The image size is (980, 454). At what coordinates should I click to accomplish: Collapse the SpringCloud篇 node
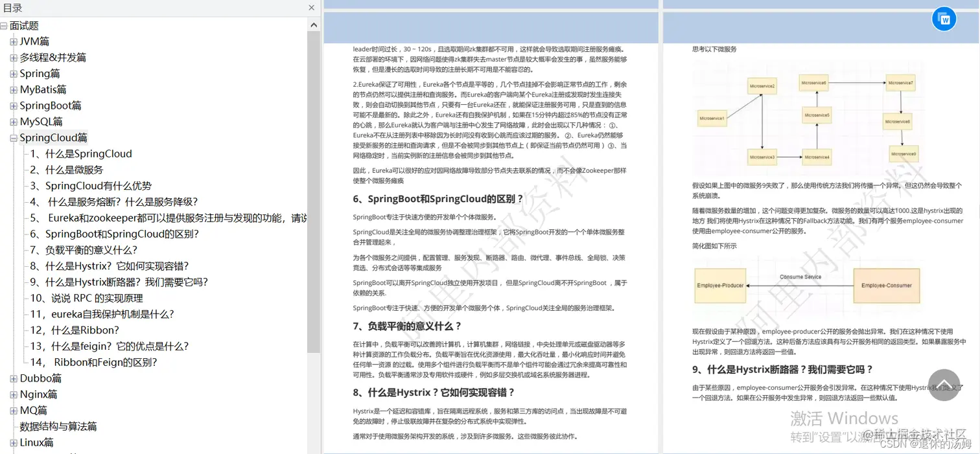tap(14, 138)
